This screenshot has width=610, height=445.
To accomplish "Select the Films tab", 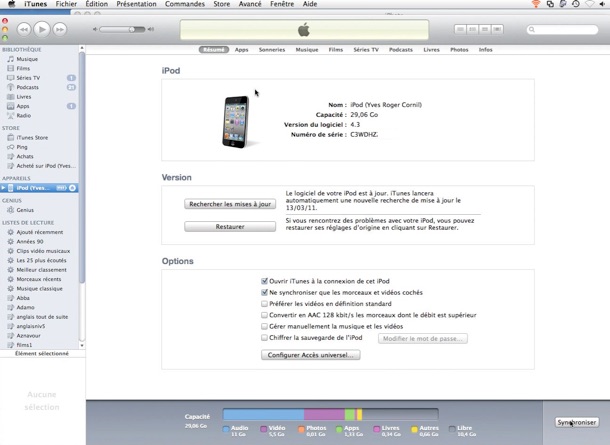I will tap(336, 50).
